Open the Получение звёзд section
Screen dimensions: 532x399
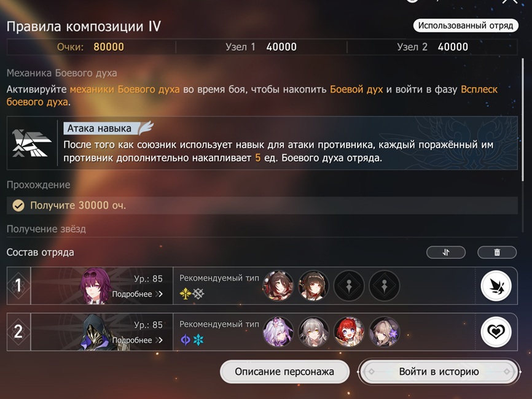pyautogui.click(x=46, y=229)
